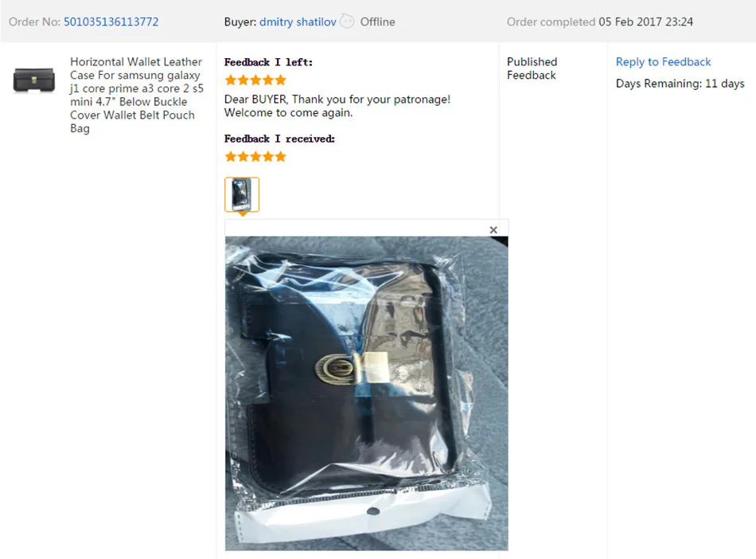756x559 pixels.
Task: Open Horizontal Wallet Leather Case product title
Action: tap(136, 95)
